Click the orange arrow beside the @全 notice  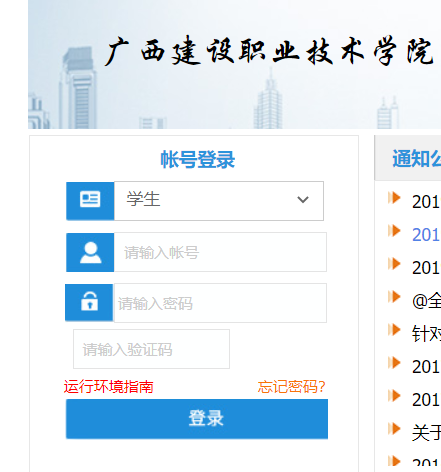394,297
